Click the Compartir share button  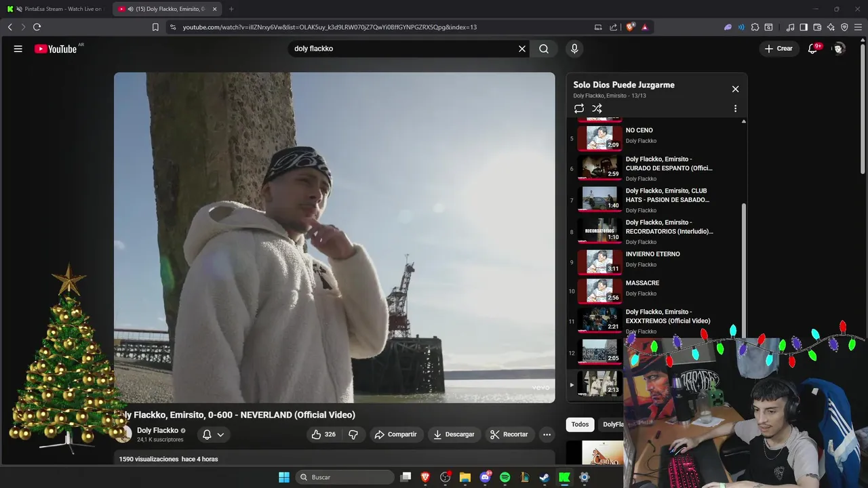pyautogui.click(x=396, y=434)
